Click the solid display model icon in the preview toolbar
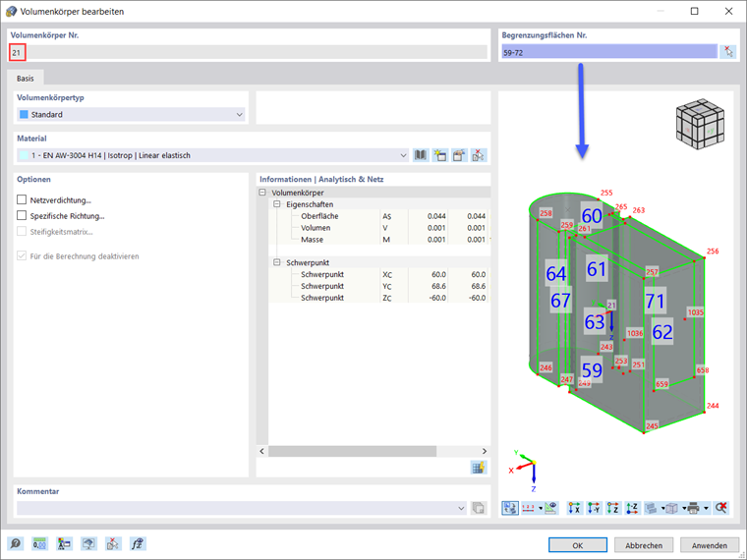 652,508
